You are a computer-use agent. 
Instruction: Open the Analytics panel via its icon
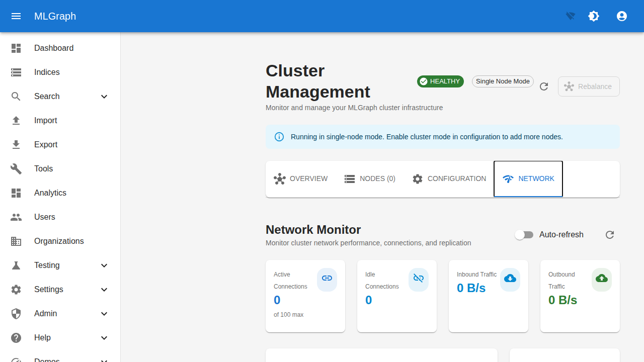(x=16, y=193)
